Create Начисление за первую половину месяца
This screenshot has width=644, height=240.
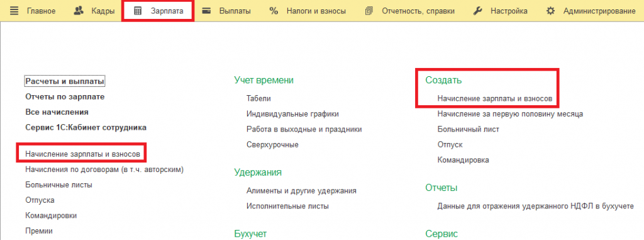pyautogui.click(x=510, y=114)
